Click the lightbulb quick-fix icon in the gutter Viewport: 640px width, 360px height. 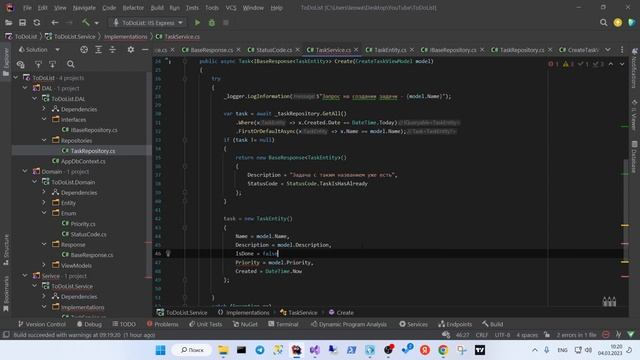168,253
